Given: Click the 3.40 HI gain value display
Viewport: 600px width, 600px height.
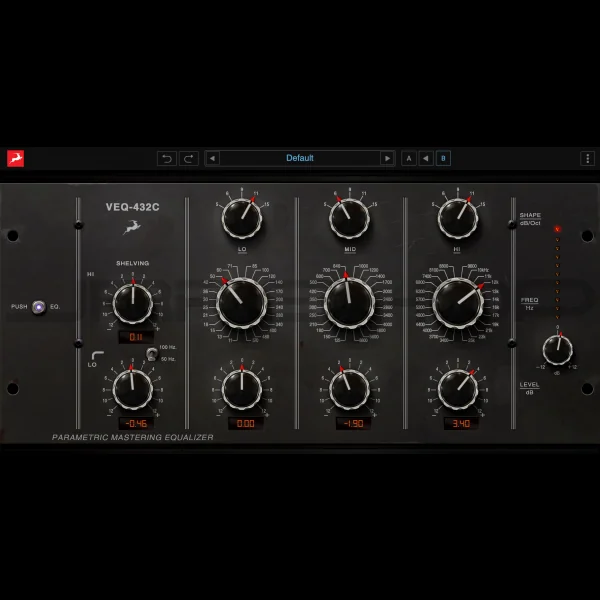Looking at the screenshot, I should [461, 423].
